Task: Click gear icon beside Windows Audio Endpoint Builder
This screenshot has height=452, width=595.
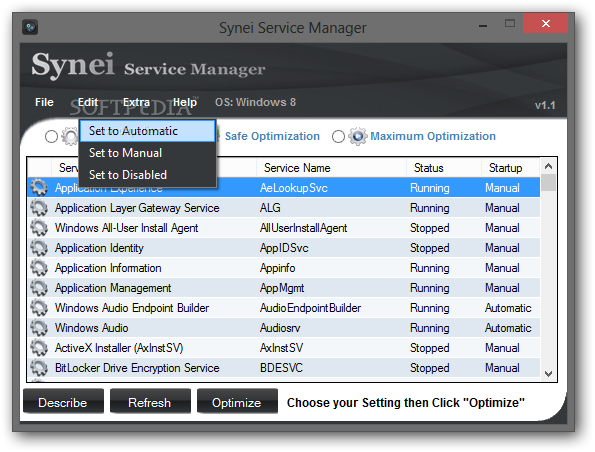Action: [39, 308]
